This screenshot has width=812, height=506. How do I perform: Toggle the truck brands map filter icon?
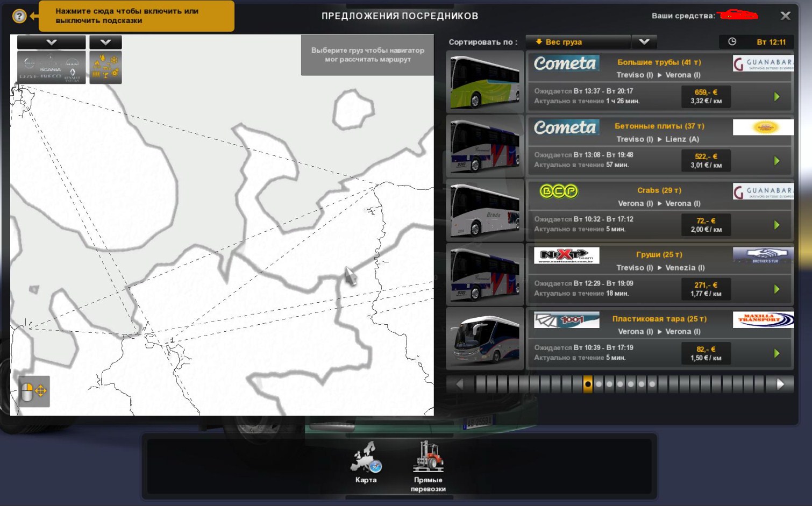(x=51, y=67)
